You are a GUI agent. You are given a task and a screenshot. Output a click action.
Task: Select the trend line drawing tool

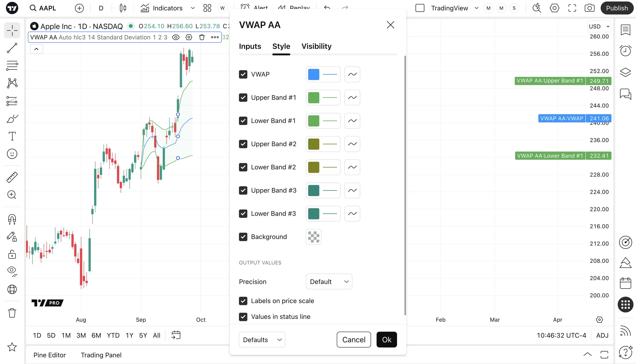(12, 48)
